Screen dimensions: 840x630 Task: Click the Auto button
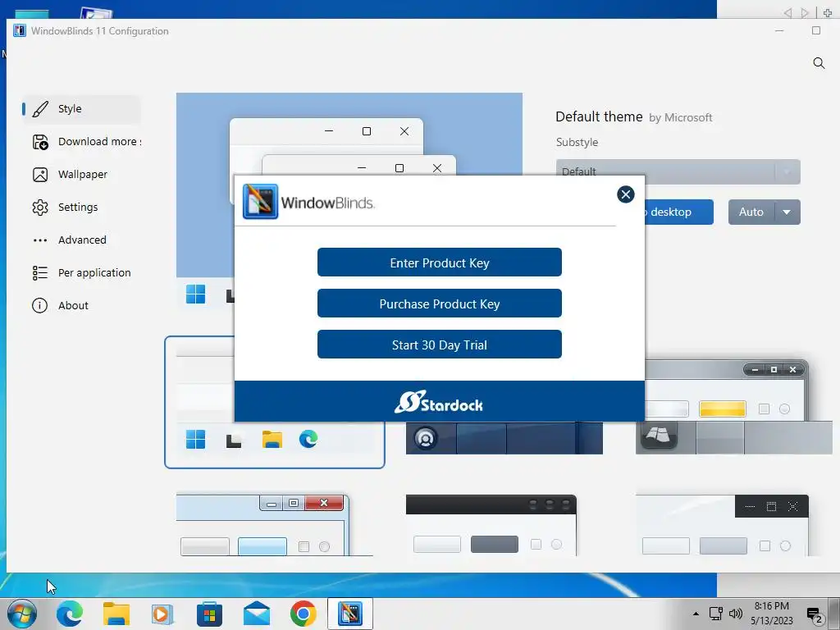pos(751,212)
